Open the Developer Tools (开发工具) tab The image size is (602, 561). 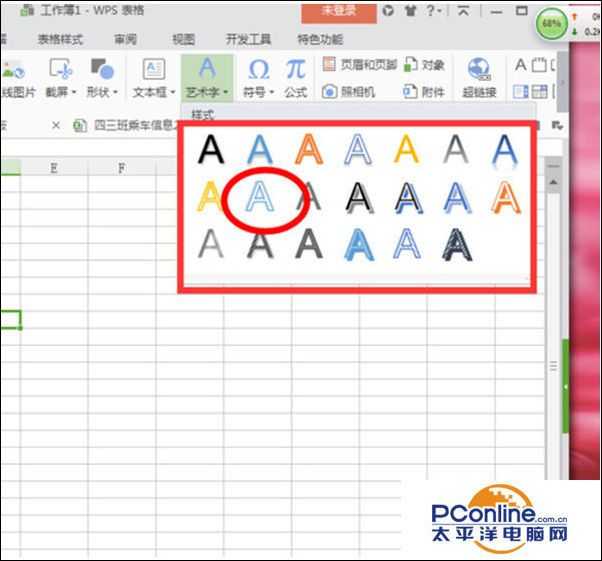248,40
